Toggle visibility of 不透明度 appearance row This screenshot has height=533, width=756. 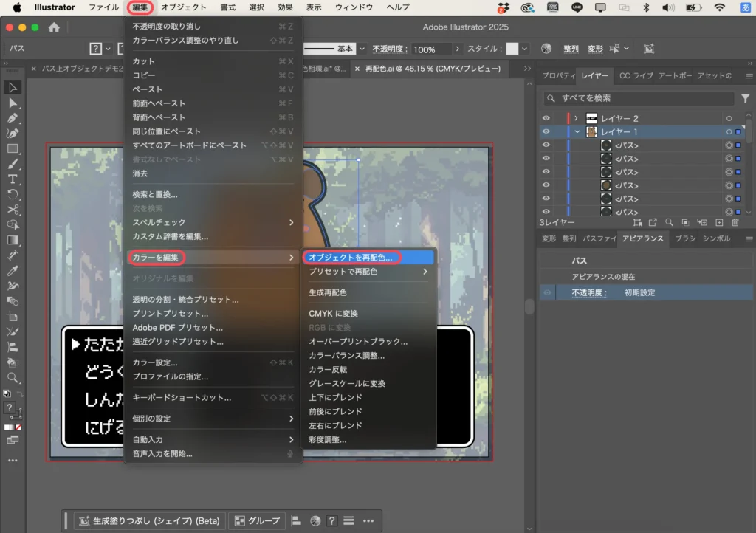547,293
